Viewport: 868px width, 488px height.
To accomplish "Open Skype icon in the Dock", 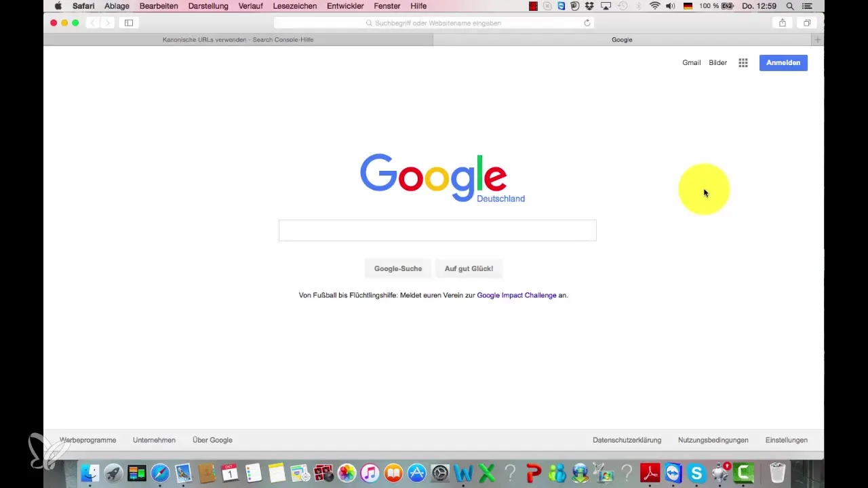I will 696,472.
